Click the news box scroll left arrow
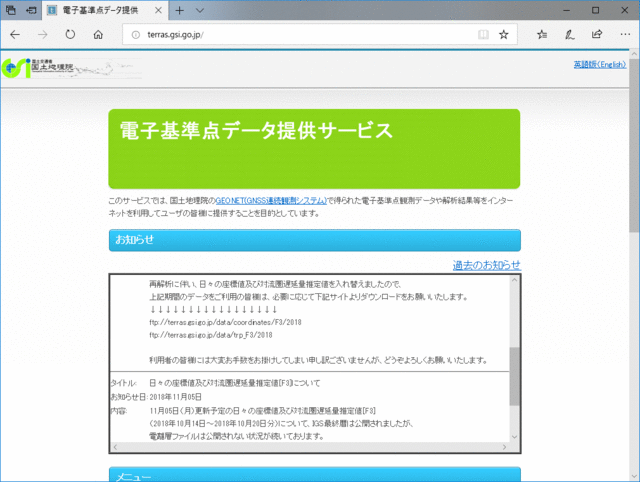 115,447
